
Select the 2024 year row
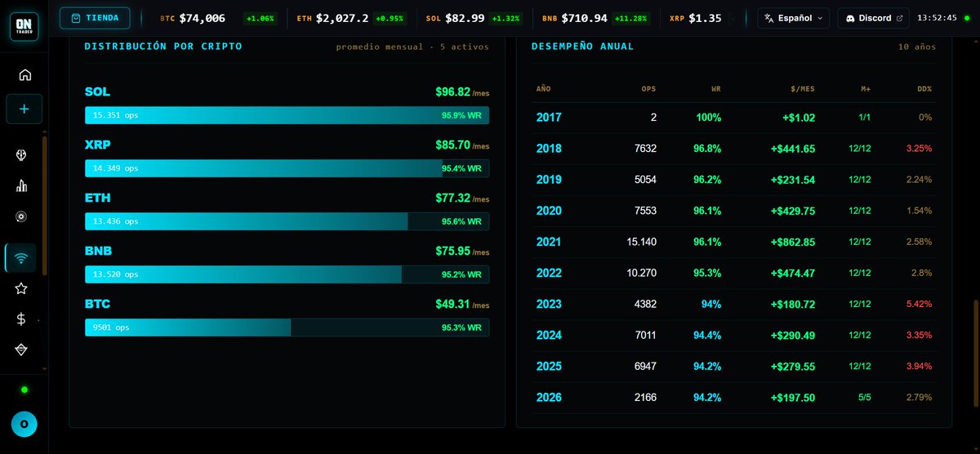tap(733, 336)
